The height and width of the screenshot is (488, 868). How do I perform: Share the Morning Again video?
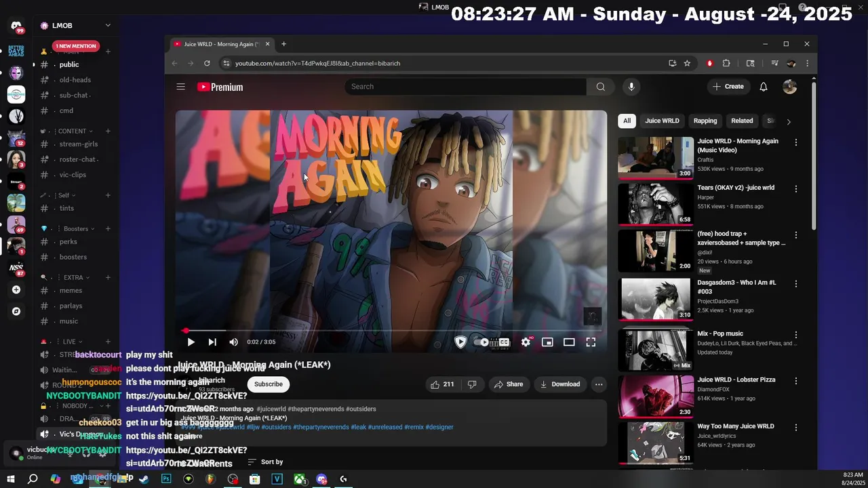509,384
